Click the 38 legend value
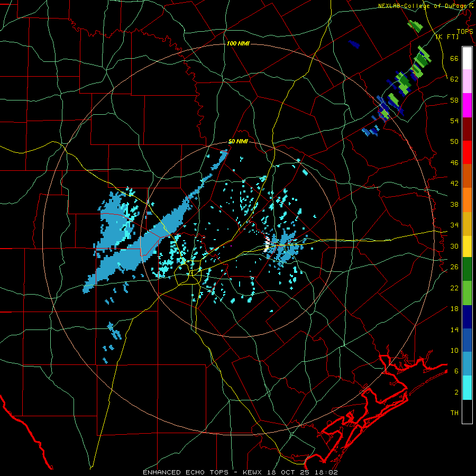The image size is (476, 476). tap(454, 204)
